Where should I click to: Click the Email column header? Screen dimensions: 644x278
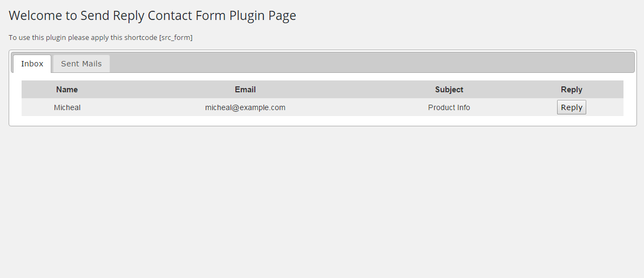tap(245, 90)
